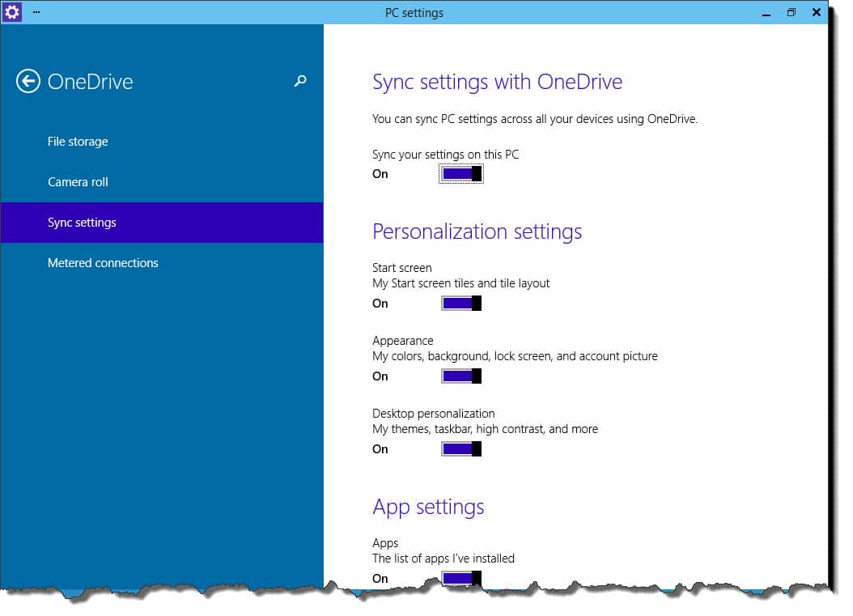Click the Sync settings with OneDrive heading

pyautogui.click(x=497, y=83)
